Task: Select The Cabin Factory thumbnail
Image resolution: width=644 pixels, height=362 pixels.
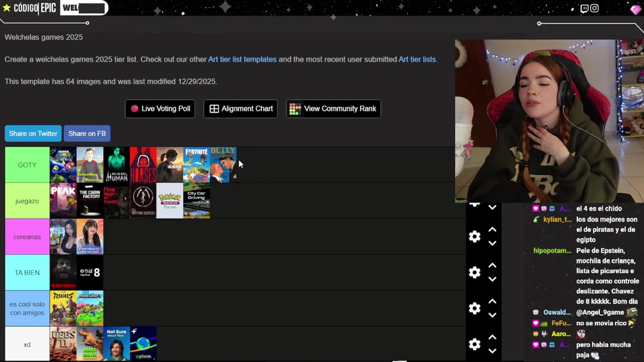Action: (90, 201)
